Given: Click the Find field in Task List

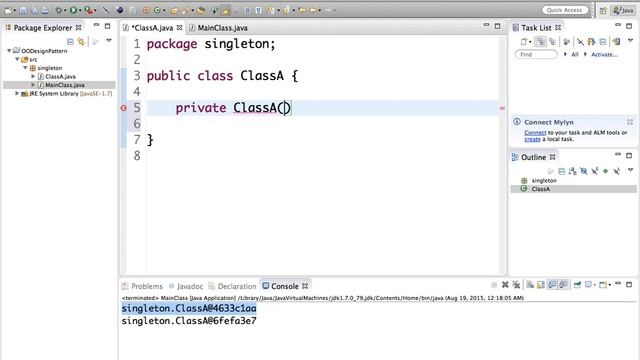Looking at the screenshot, I should pyautogui.click(x=536, y=54).
